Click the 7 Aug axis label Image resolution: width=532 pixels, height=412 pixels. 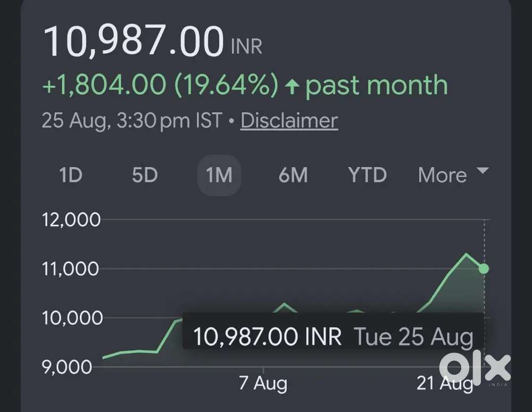point(263,383)
